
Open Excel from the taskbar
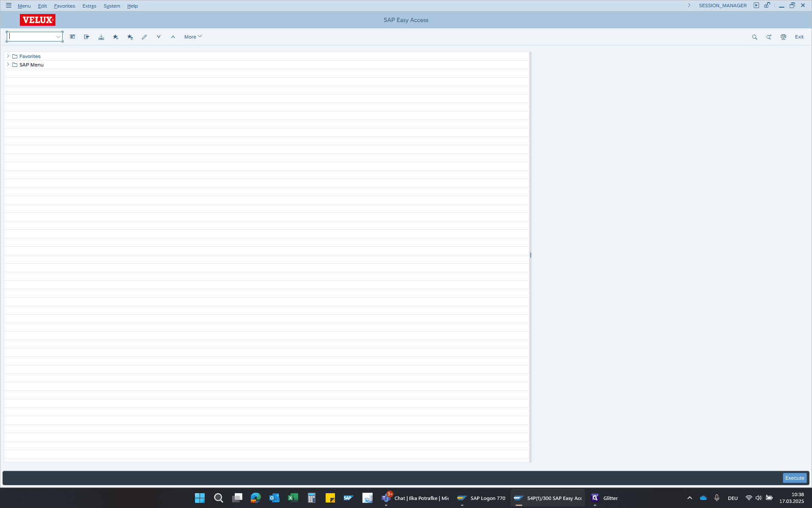[293, 498]
